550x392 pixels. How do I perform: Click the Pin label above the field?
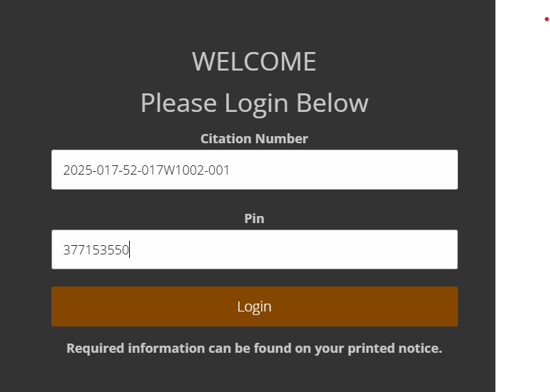(x=254, y=218)
